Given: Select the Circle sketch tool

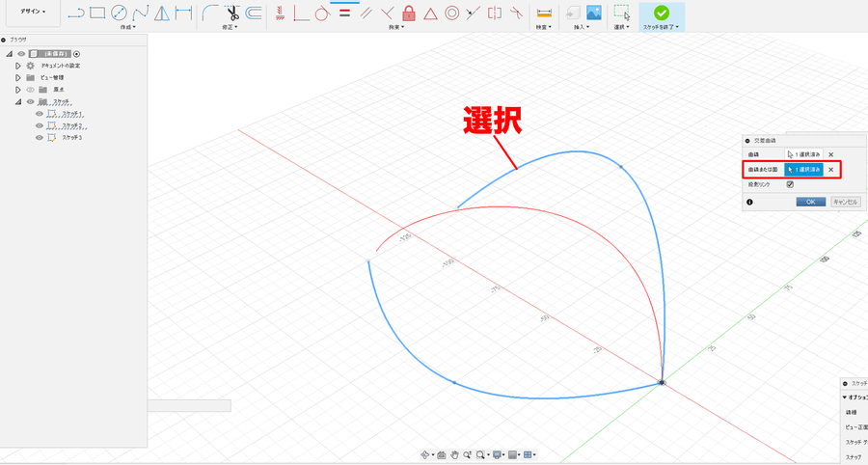Looking at the screenshot, I should [x=119, y=13].
